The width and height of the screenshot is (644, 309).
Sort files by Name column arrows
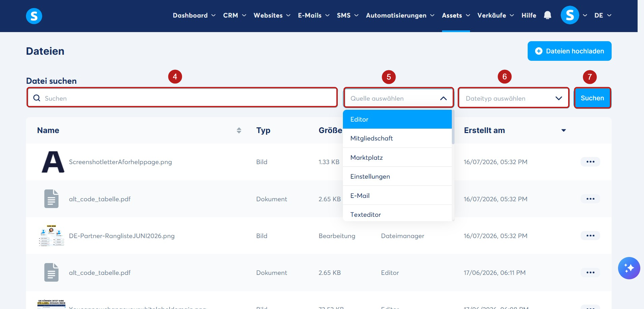pos(239,130)
